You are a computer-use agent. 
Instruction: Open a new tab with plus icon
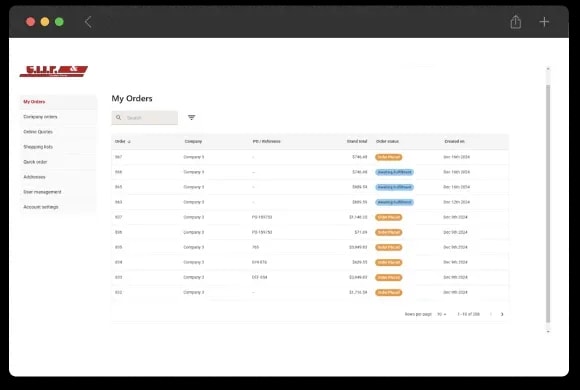pyautogui.click(x=544, y=22)
